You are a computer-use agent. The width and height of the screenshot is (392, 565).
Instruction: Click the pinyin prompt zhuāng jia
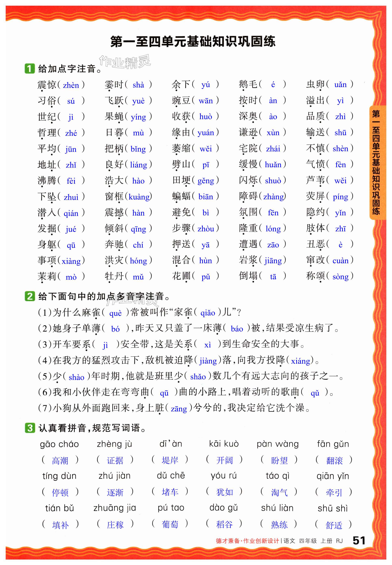click(115, 508)
